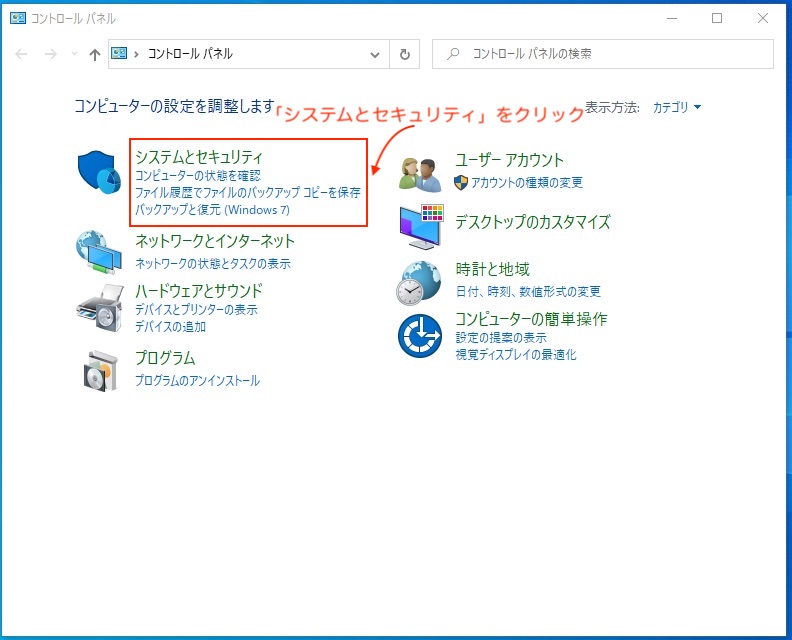Click プログラムのアンインストール link
Screen dimensions: 792x640
[x=197, y=380]
